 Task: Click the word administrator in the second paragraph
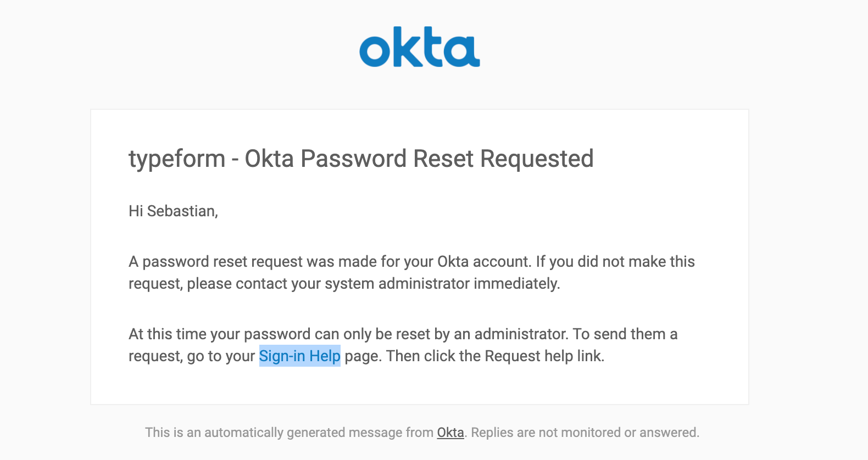click(x=521, y=334)
